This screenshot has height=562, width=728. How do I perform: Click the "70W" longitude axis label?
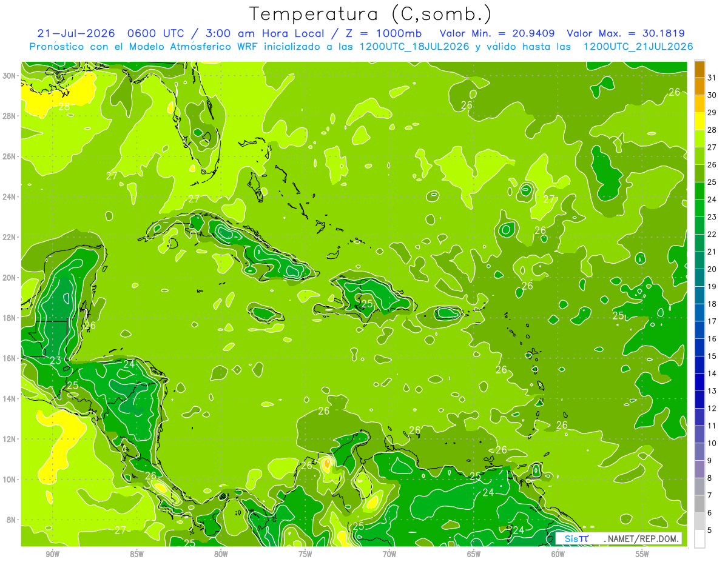tap(389, 554)
